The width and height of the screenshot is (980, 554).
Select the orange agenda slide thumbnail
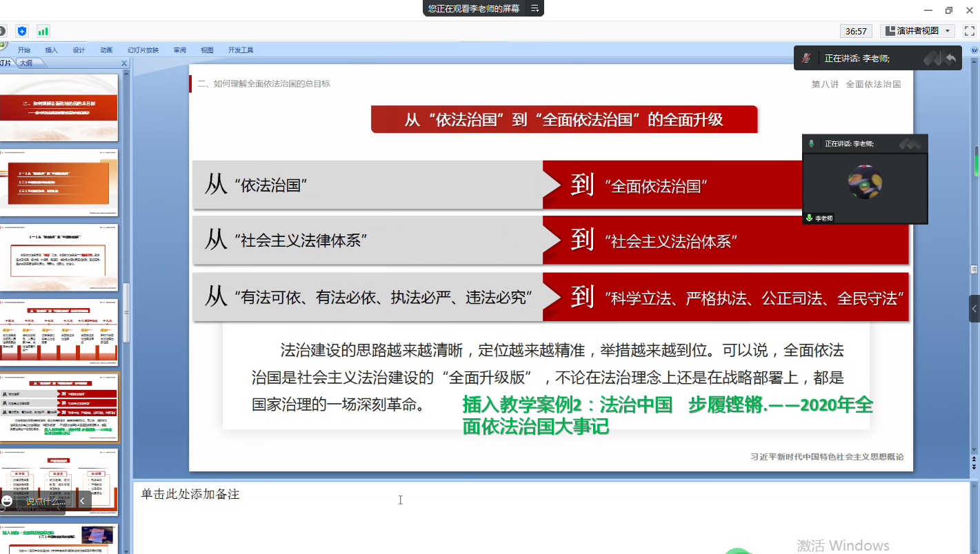point(59,183)
